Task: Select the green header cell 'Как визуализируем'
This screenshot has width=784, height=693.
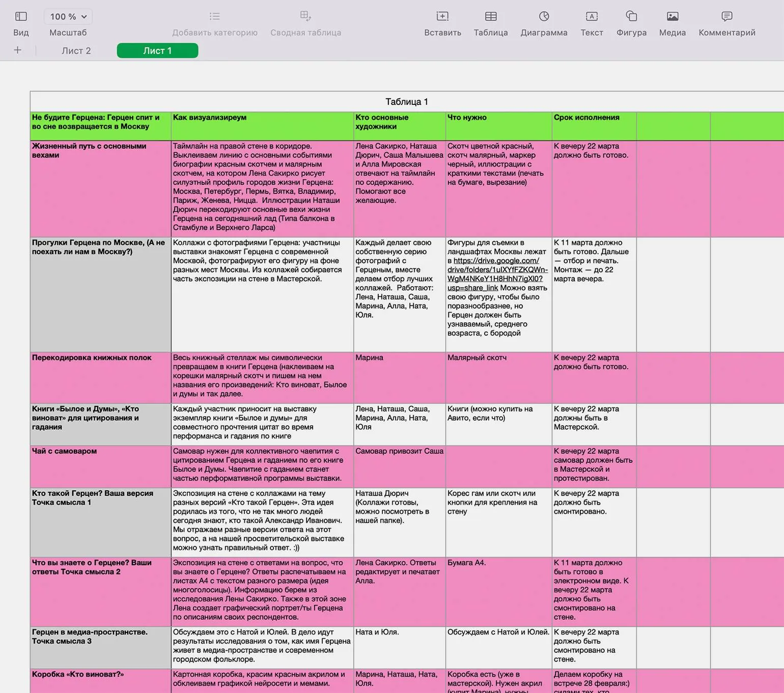Action: 262,126
